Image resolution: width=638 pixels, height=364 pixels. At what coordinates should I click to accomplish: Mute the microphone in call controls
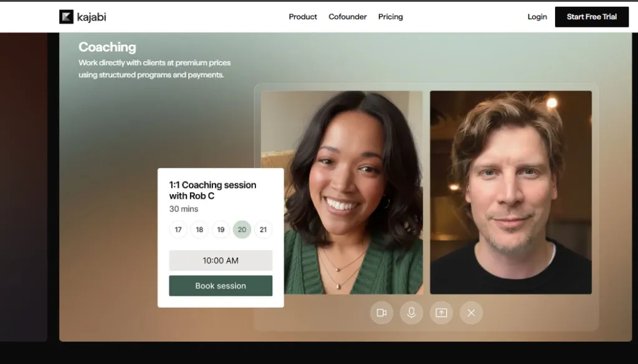coord(411,312)
